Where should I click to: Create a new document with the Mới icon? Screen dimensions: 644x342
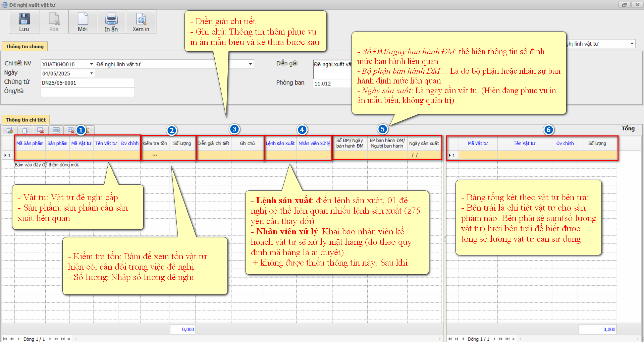coord(83,19)
